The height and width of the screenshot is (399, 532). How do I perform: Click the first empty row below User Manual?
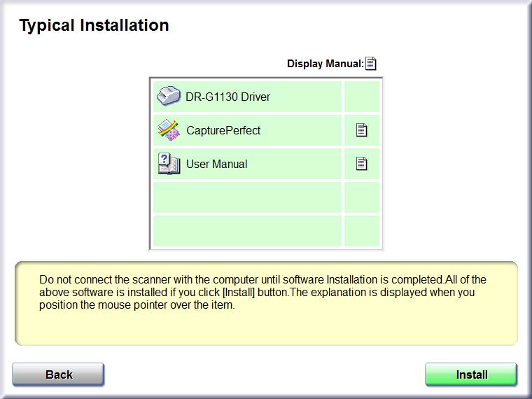pyautogui.click(x=247, y=197)
